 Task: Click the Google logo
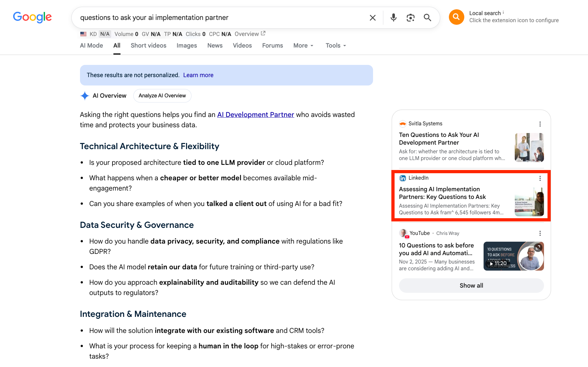[32, 17]
